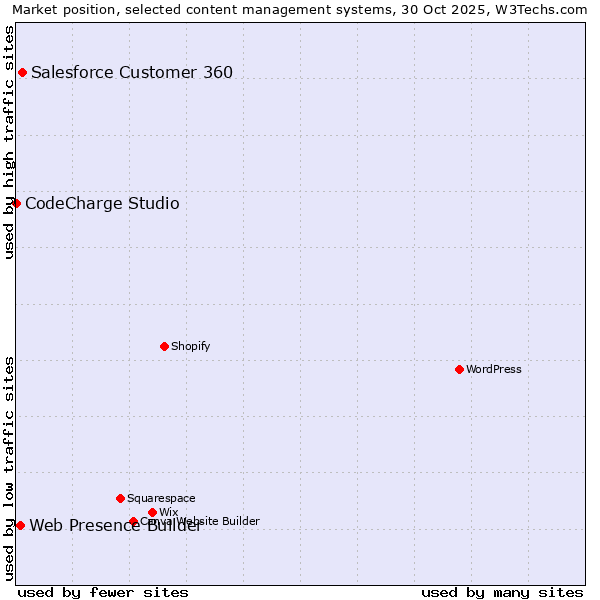Click the chart title mentioning W3Techs.com

coord(300,9)
